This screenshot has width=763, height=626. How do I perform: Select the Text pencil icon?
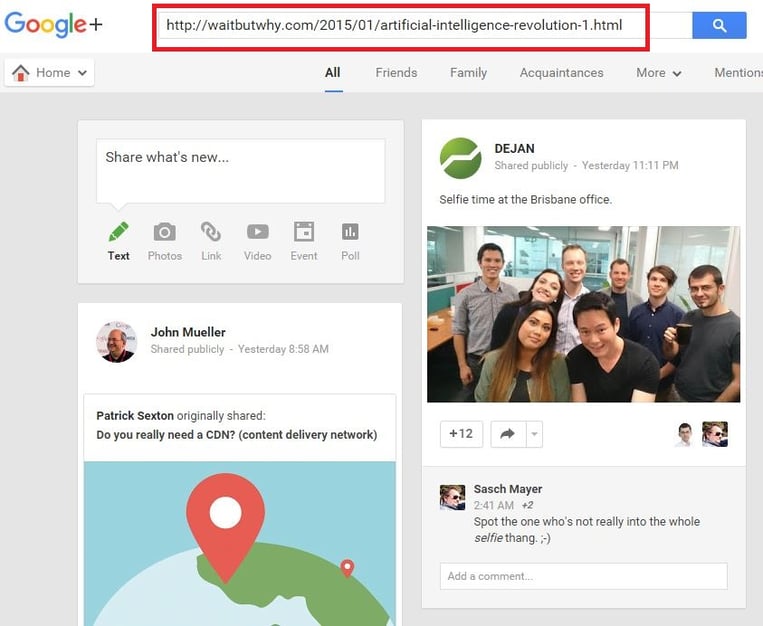click(119, 232)
